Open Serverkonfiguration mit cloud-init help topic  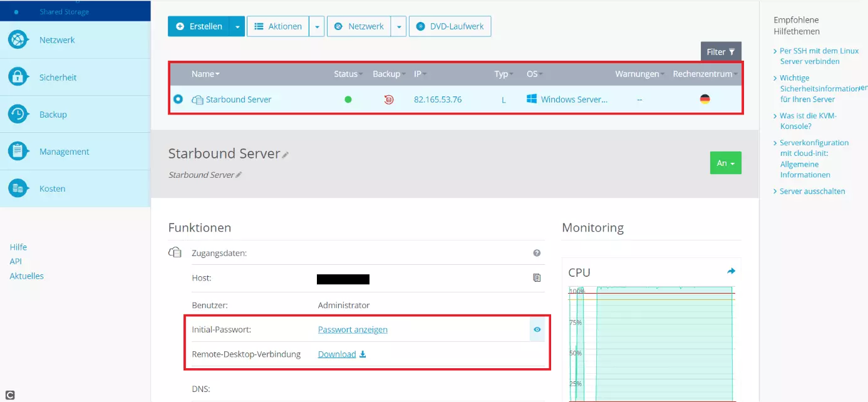click(x=814, y=158)
